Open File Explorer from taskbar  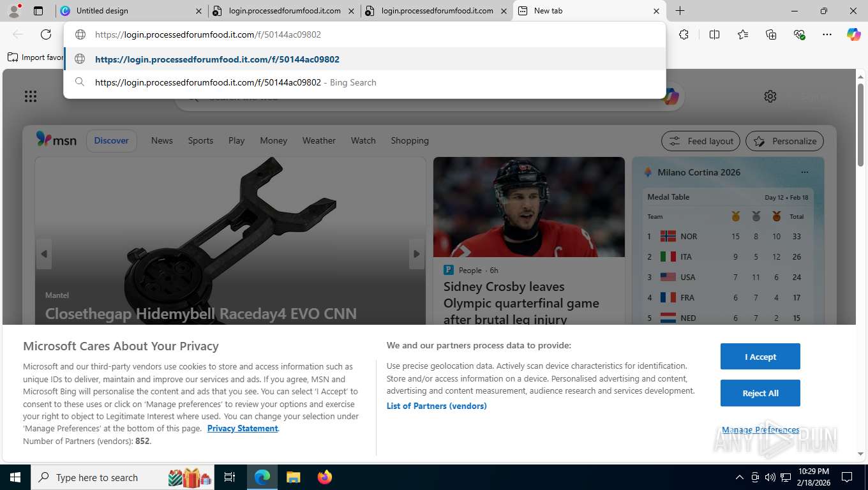pos(293,477)
